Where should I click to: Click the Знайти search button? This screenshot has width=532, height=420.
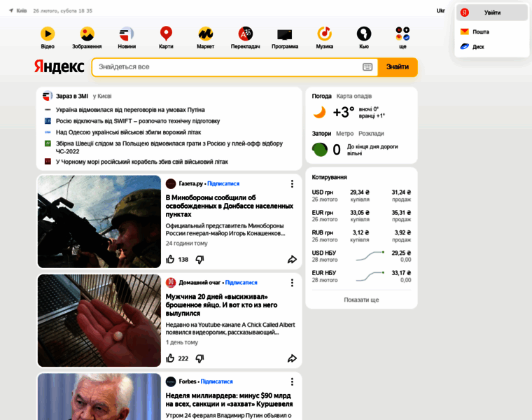(x=398, y=66)
